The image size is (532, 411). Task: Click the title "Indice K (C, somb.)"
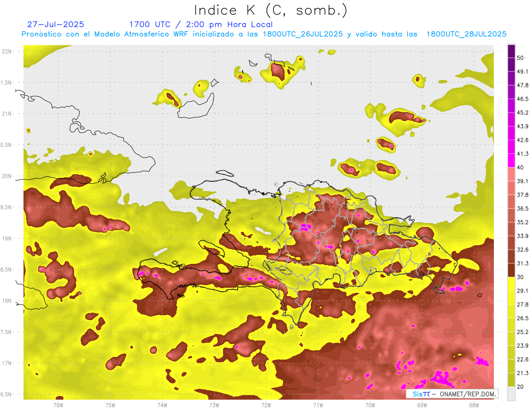(270, 11)
